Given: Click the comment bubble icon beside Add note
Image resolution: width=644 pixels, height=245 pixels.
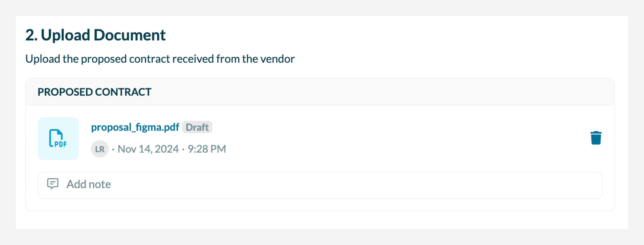Looking at the screenshot, I should [x=53, y=184].
